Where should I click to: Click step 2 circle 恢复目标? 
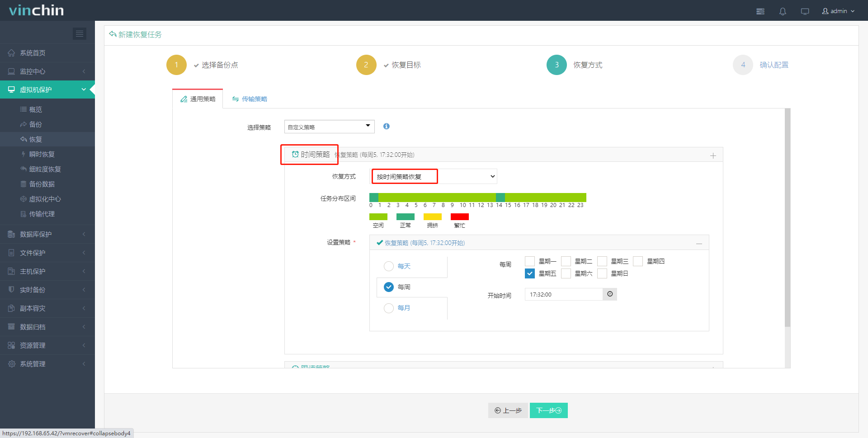[x=366, y=65]
